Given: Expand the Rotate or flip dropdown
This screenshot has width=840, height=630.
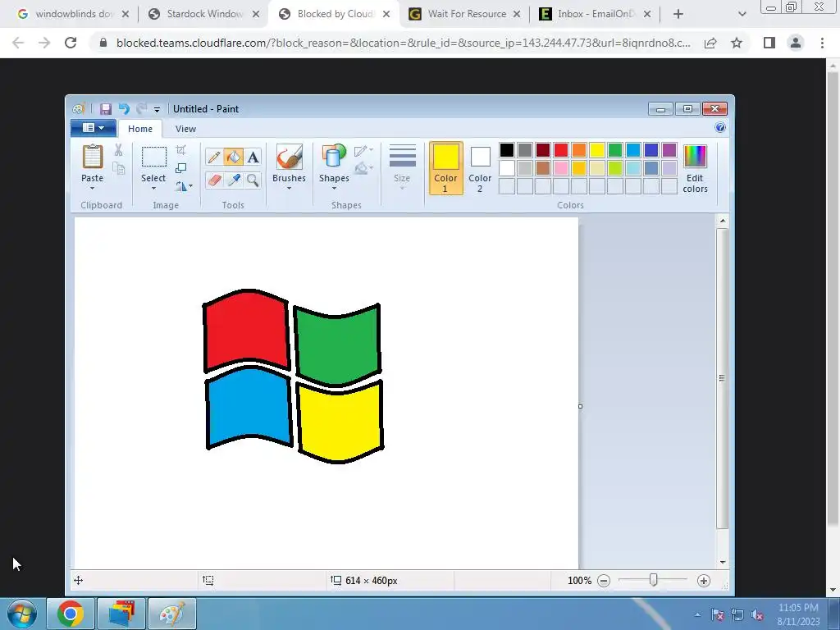Looking at the screenshot, I should tap(184, 186).
